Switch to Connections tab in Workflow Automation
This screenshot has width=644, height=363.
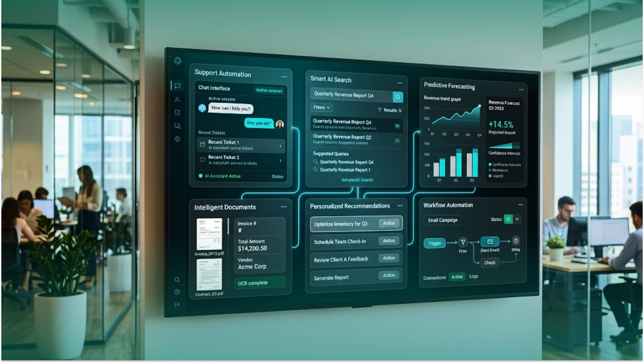pos(434,278)
